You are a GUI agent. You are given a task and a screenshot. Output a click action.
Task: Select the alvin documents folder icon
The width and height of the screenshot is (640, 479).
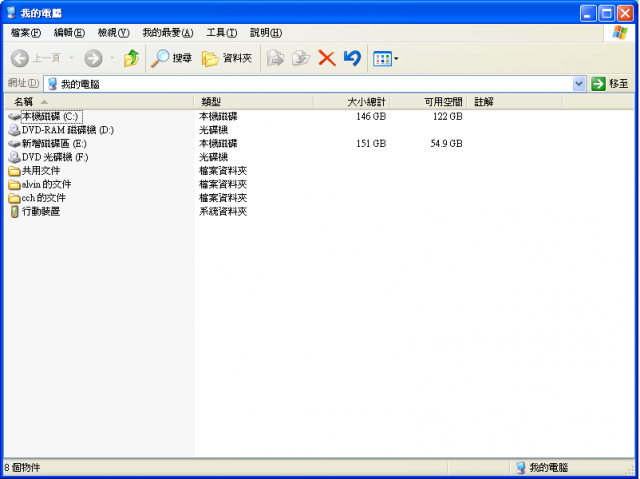point(14,184)
